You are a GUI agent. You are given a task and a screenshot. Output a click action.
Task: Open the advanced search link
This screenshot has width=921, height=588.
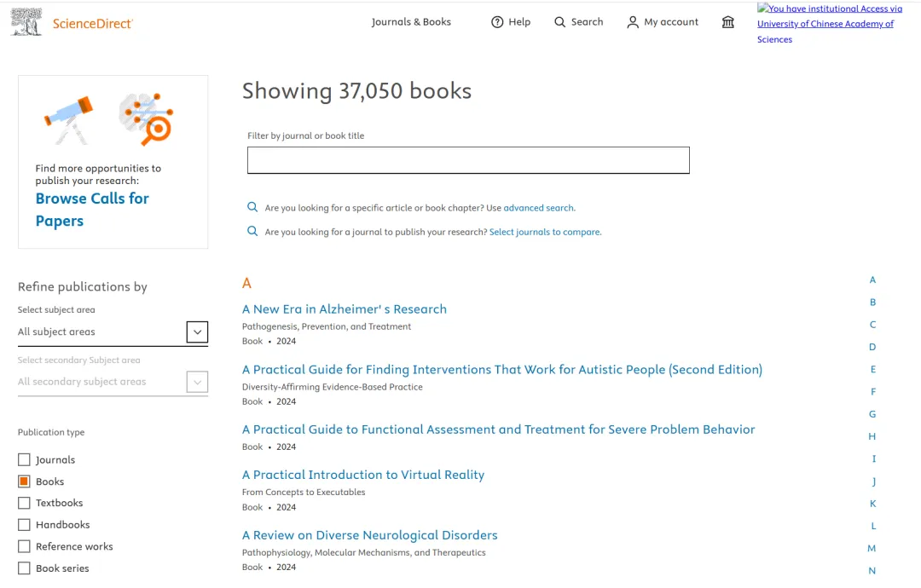538,208
